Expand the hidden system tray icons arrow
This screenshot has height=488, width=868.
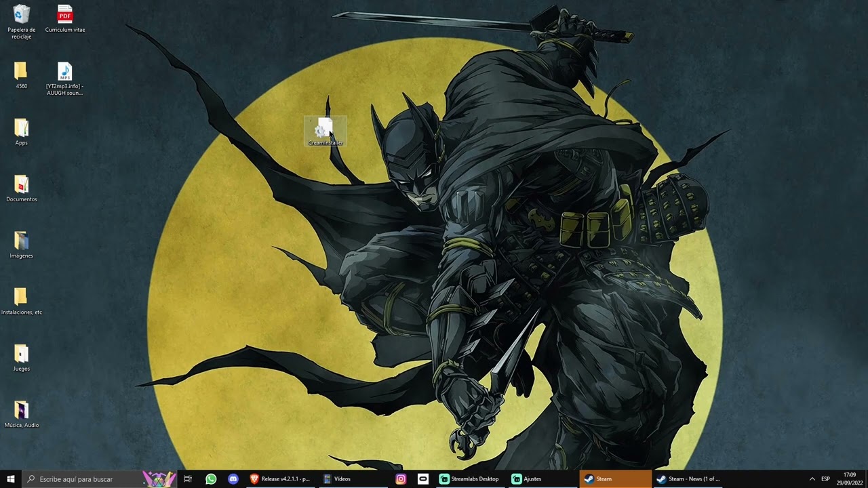coord(812,479)
